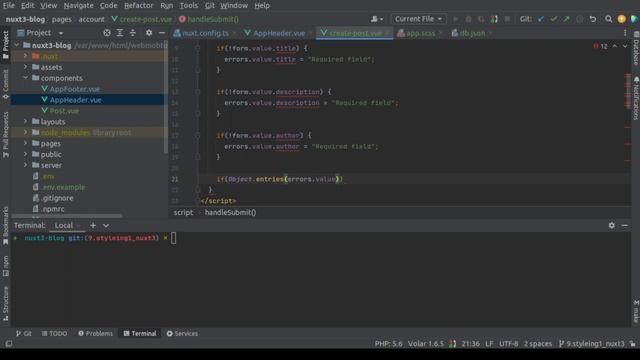Viewport: 640px width, 360px height.
Task: Toggle the Commit side tool window
Action: [5, 84]
